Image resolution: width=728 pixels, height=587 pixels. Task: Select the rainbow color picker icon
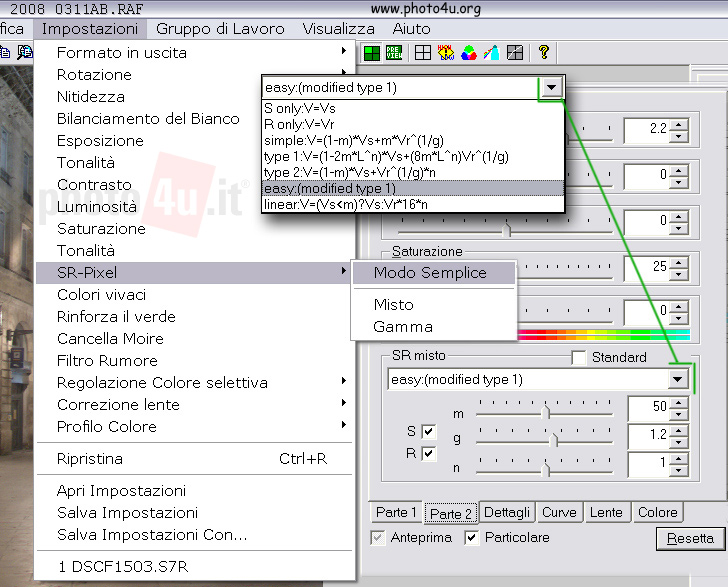click(x=491, y=53)
